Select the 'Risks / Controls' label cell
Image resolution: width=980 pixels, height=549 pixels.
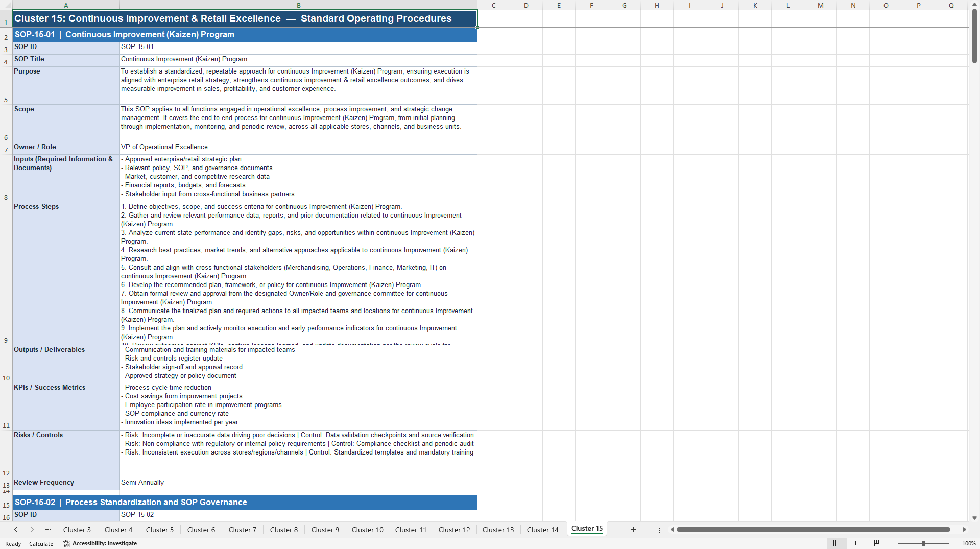66,454
